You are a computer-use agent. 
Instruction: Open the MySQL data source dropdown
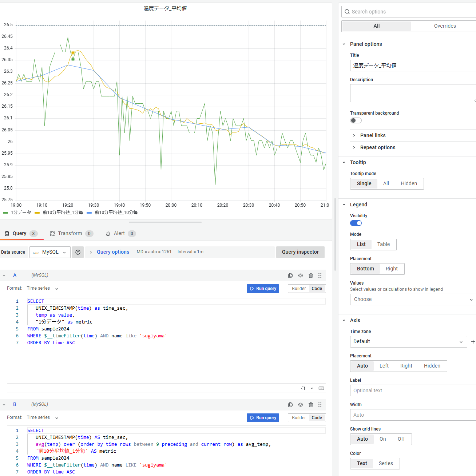click(x=50, y=252)
